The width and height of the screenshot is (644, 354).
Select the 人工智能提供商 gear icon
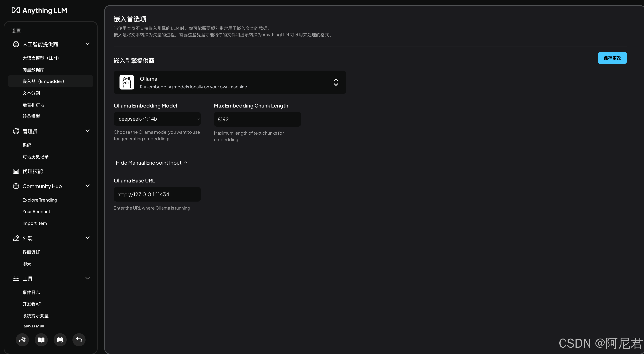click(16, 44)
